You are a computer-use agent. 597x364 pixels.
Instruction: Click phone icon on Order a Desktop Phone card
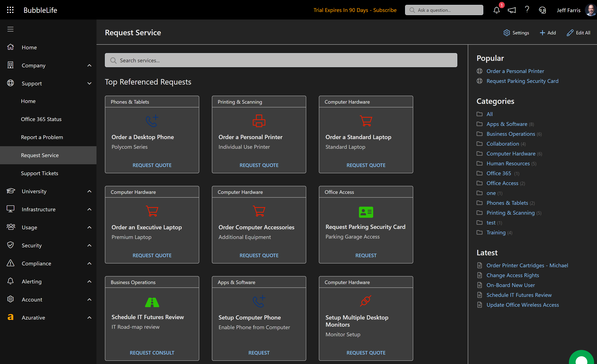coord(152,121)
